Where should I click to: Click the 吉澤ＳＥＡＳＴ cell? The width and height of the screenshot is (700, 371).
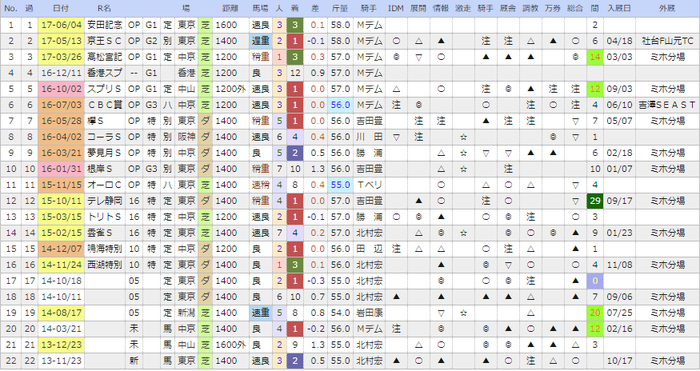pos(667,105)
